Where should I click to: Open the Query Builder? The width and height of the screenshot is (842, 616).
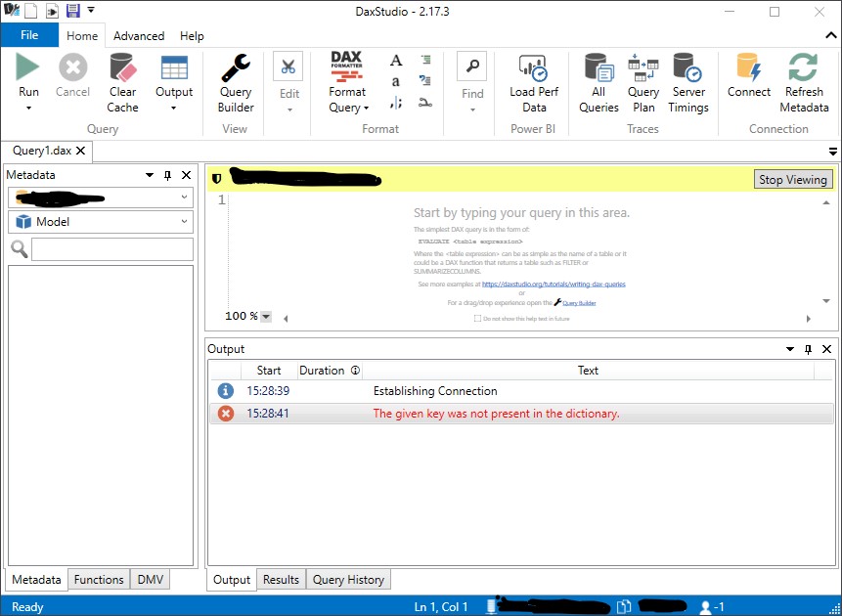pyautogui.click(x=235, y=83)
